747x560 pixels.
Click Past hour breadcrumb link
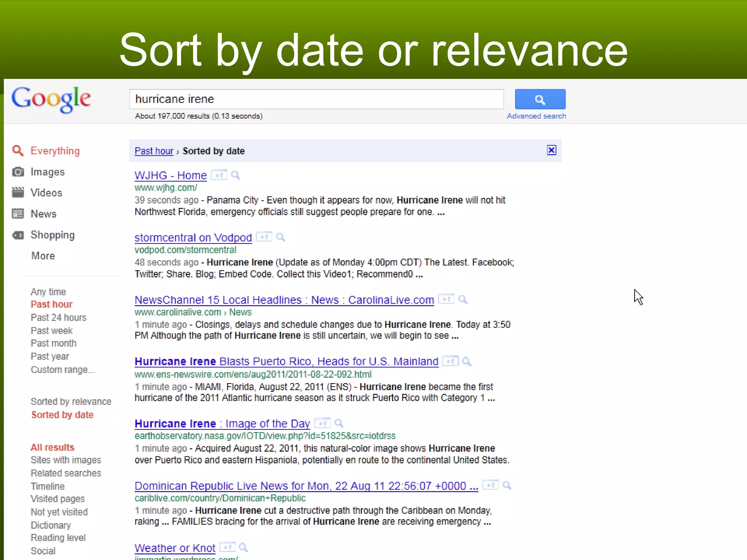pos(154,151)
